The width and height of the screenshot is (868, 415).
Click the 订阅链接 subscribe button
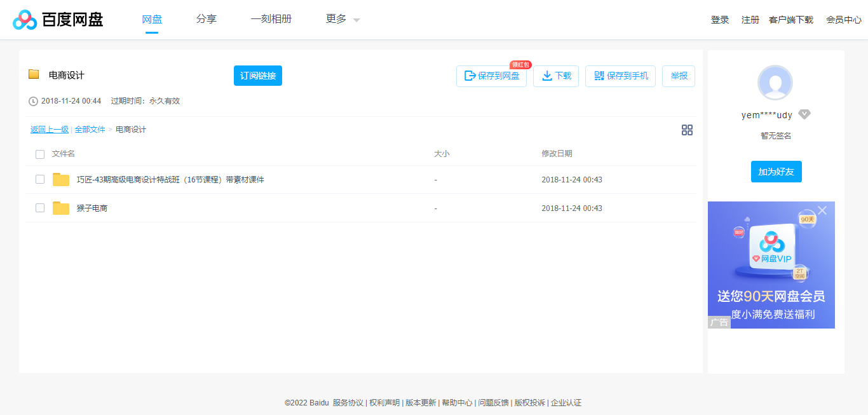coord(257,75)
